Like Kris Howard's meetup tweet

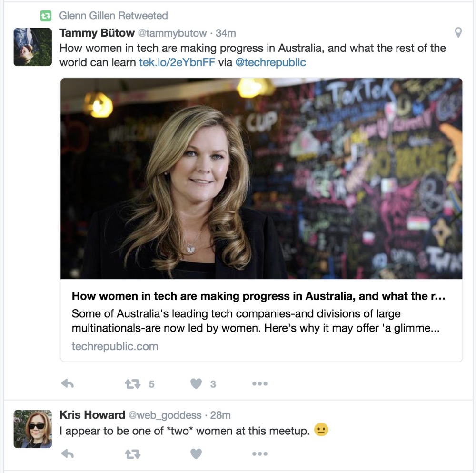pyautogui.click(x=196, y=454)
